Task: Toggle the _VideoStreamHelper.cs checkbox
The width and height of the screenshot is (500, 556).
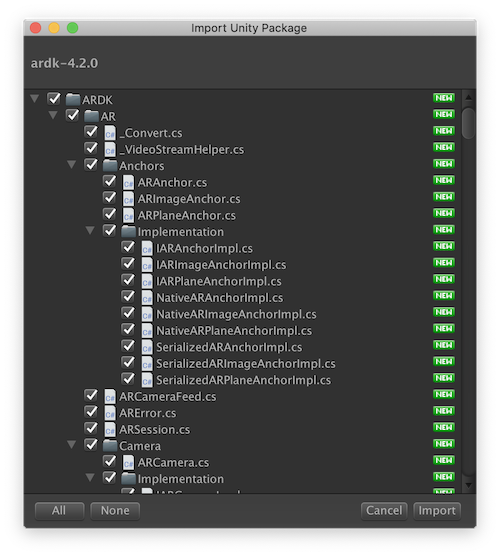Action: pos(91,148)
